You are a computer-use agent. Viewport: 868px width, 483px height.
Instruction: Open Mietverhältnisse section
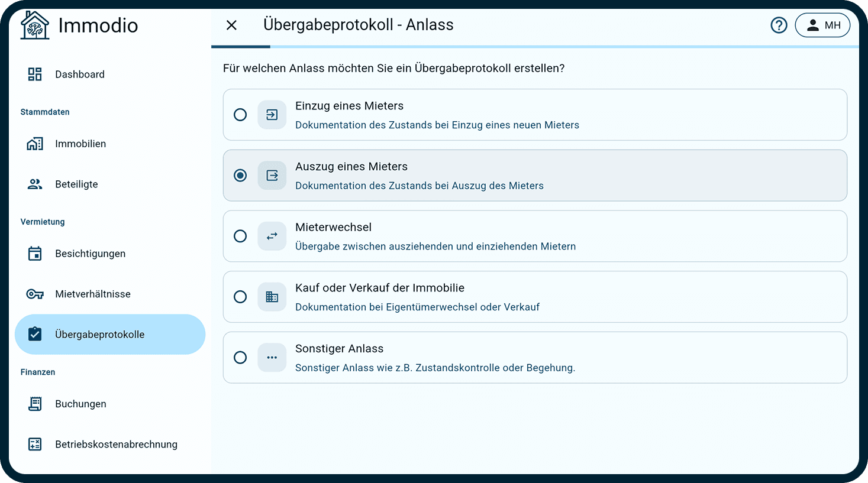(110, 294)
